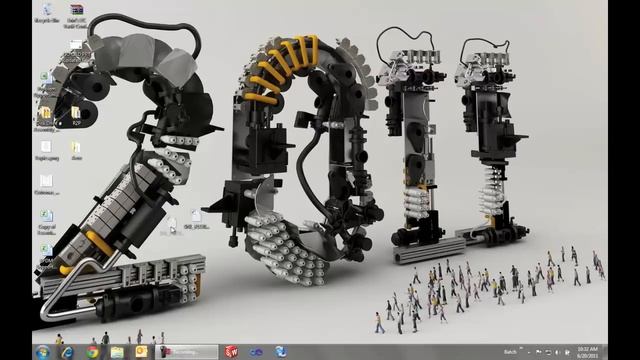Select the text file icon near the mouse cursor
This screenshot has width=640, height=360.
click(197, 219)
